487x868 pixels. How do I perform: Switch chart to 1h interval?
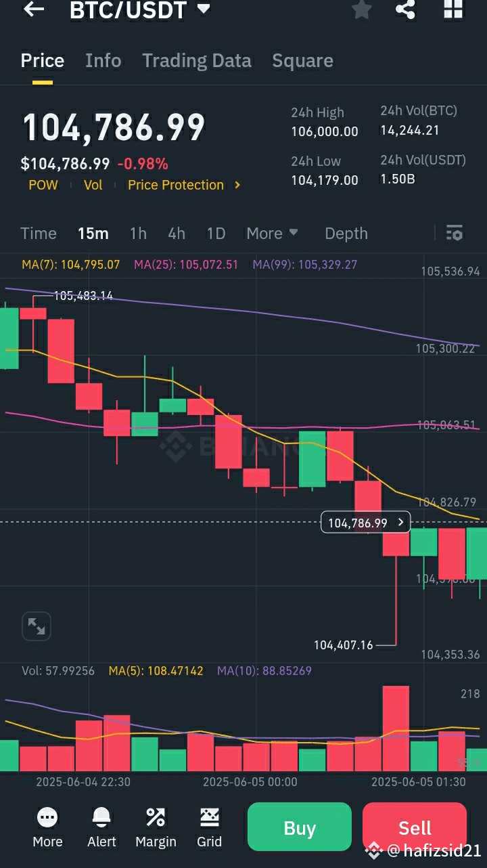click(x=138, y=234)
